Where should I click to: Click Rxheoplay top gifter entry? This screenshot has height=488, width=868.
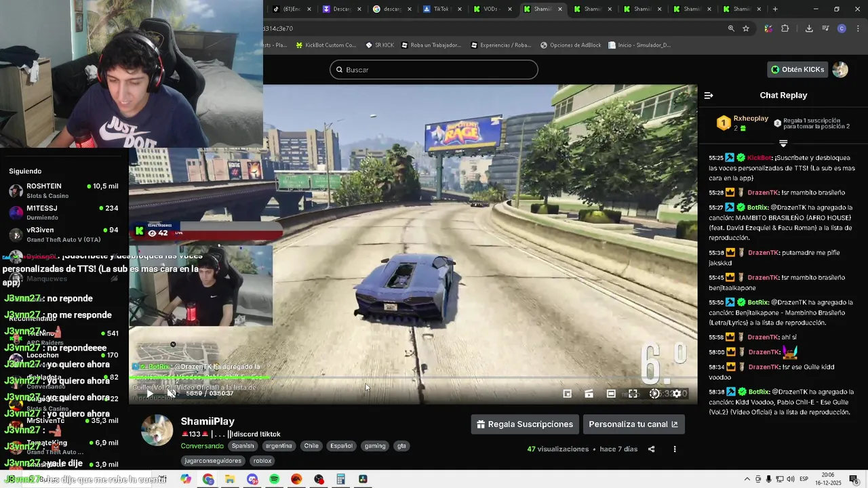[743, 123]
